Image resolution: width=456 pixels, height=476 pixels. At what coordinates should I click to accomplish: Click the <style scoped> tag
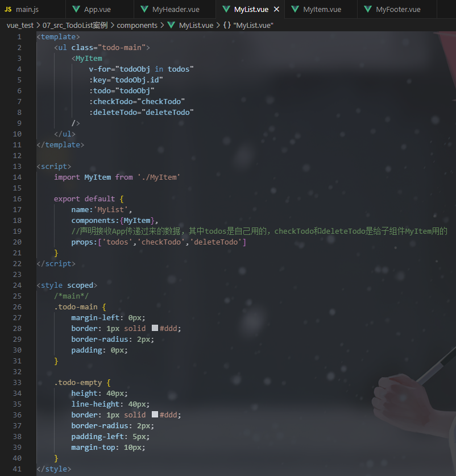[x=67, y=285]
